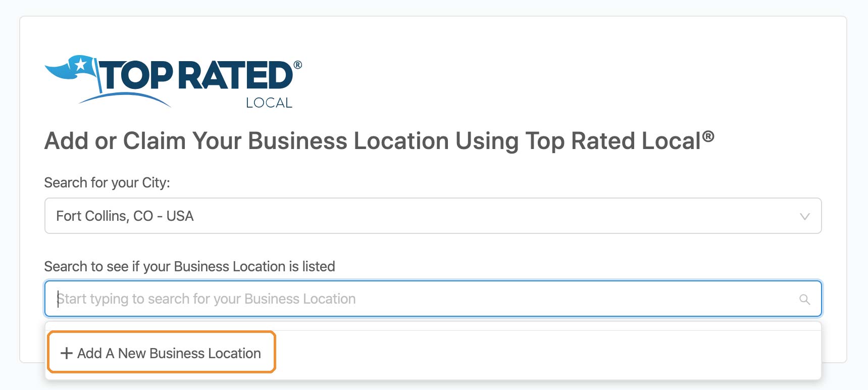Image resolution: width=868 pixels, height=390 pixels.
Task: Click the magnifying glass search icon
Action: point(804,299)
